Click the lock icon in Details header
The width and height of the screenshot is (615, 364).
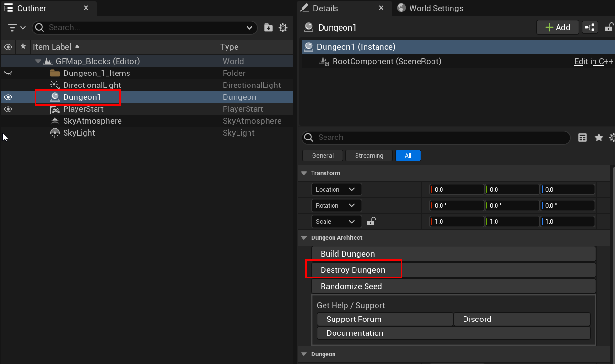(x=609, y=27)
